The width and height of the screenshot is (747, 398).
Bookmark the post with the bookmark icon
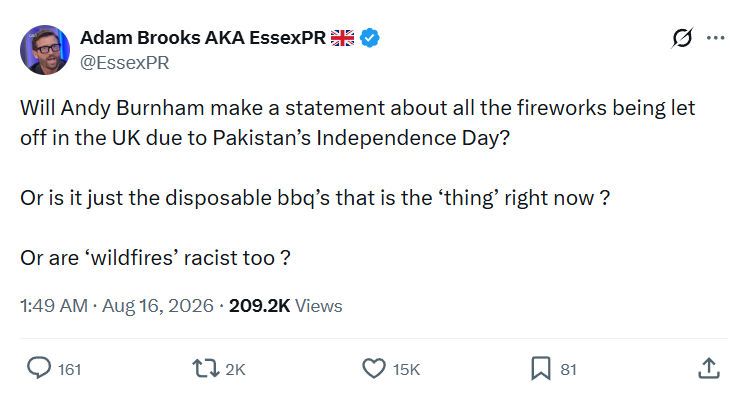pyautogui.click(x=541, y=369)
